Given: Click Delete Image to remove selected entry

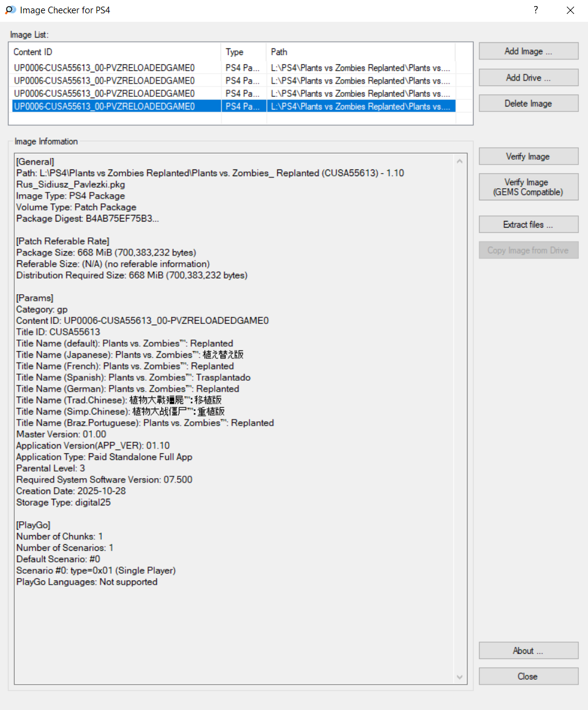Looking at the screenshot, I should [528, 104].
